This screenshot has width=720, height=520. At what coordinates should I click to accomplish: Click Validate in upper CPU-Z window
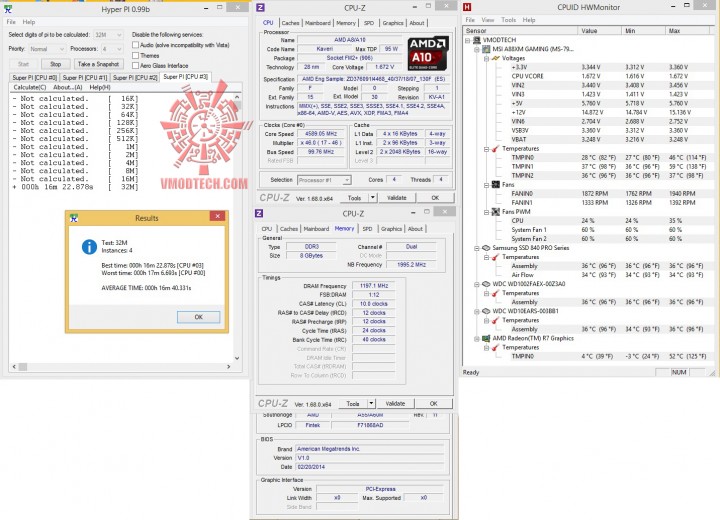pos(397,198)
